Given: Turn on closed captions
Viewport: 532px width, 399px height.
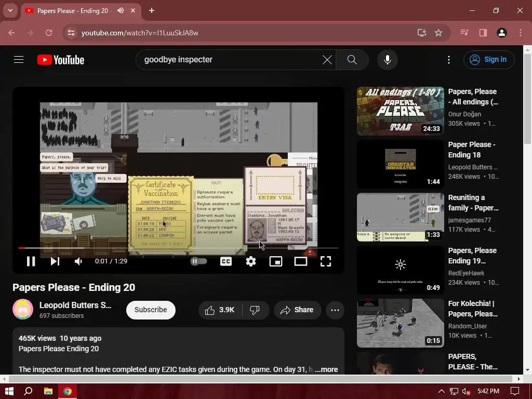Looking at the screenshot, I should (x=226, y=261).
